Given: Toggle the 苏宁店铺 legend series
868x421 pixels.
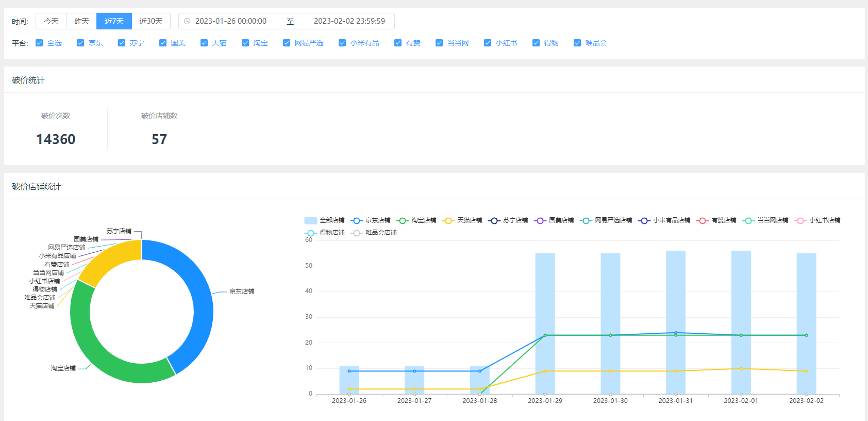Looking at the screenshot, I should [x=508, y=220].
